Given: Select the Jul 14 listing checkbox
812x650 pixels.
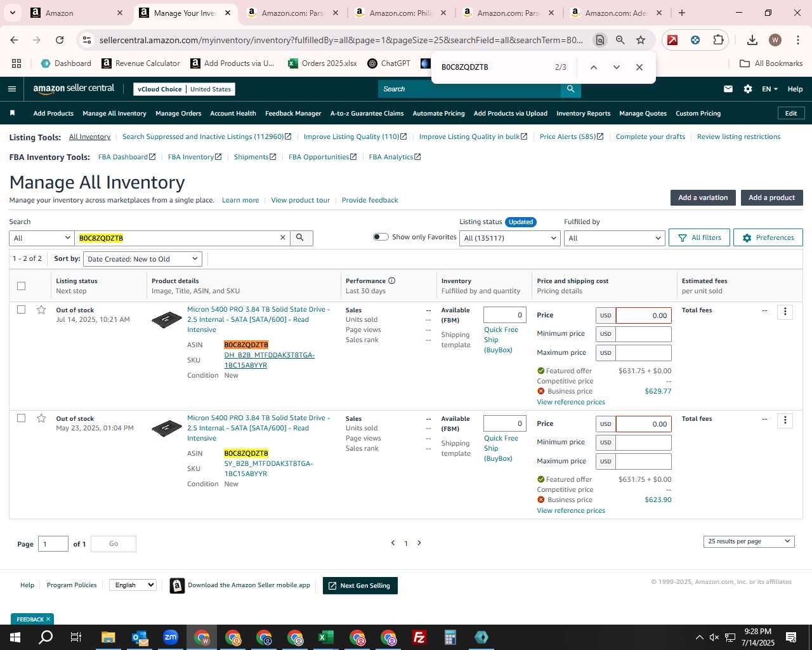Looking at the screenshot, I should point(21,310).
